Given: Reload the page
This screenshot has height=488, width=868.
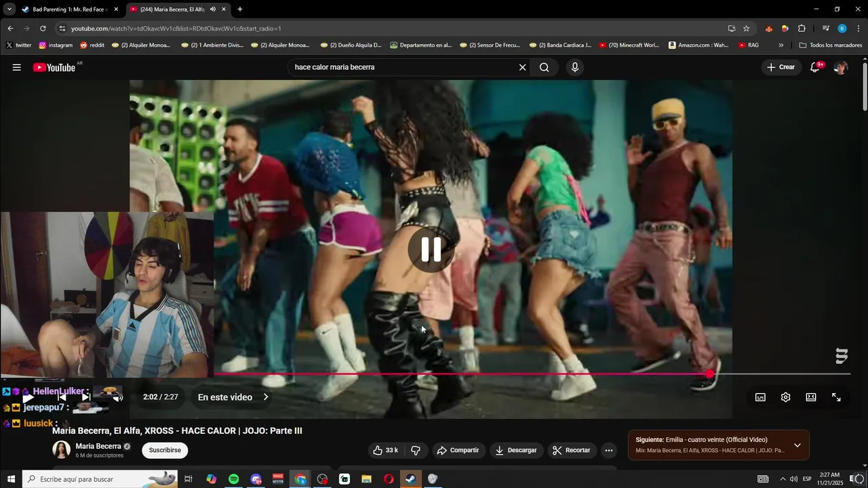Looking at the screenshot, I should 43,28.
